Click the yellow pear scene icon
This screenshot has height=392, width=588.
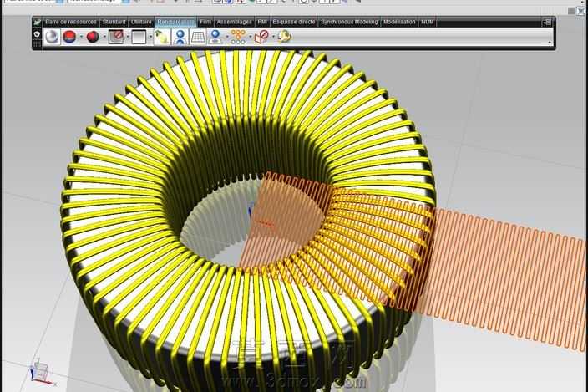pos(162,37)
